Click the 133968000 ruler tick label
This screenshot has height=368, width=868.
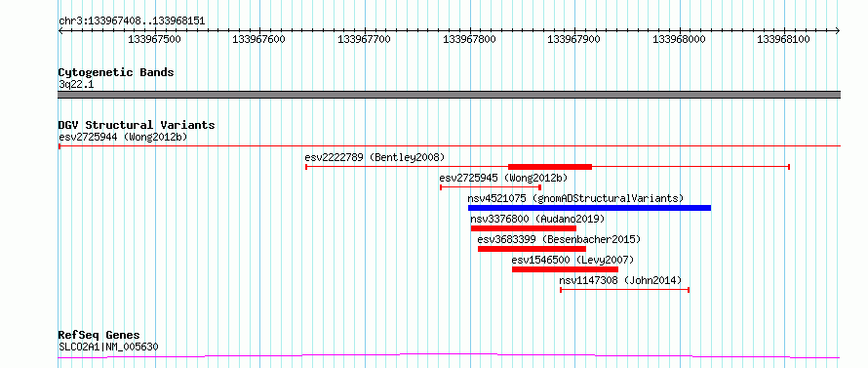(x=679, y=39)
